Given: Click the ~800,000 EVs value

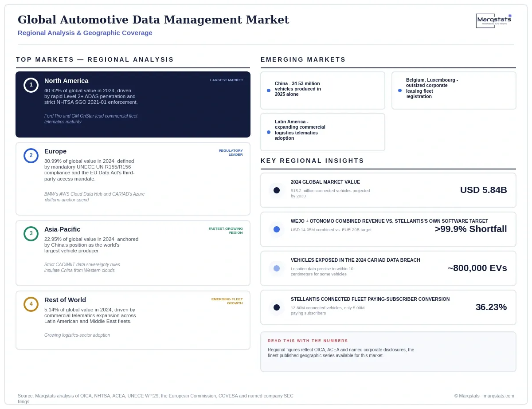Looking at the screenshot, I should pyautogui.click(x=477, y=268).
